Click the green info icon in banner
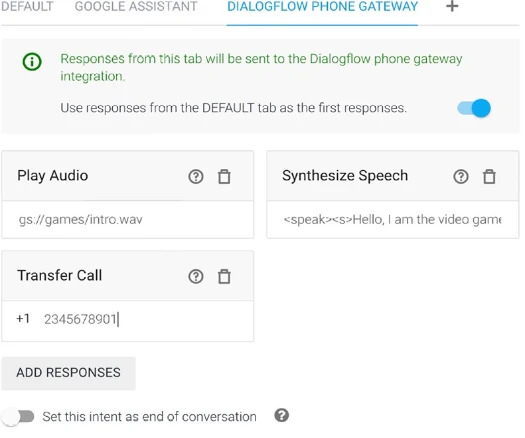Screen dimensions: 525x438 (32, 62)
